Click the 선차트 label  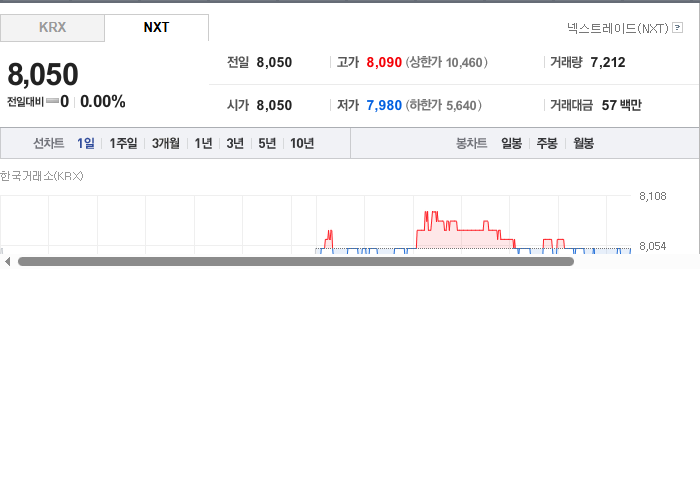point(49,143)
